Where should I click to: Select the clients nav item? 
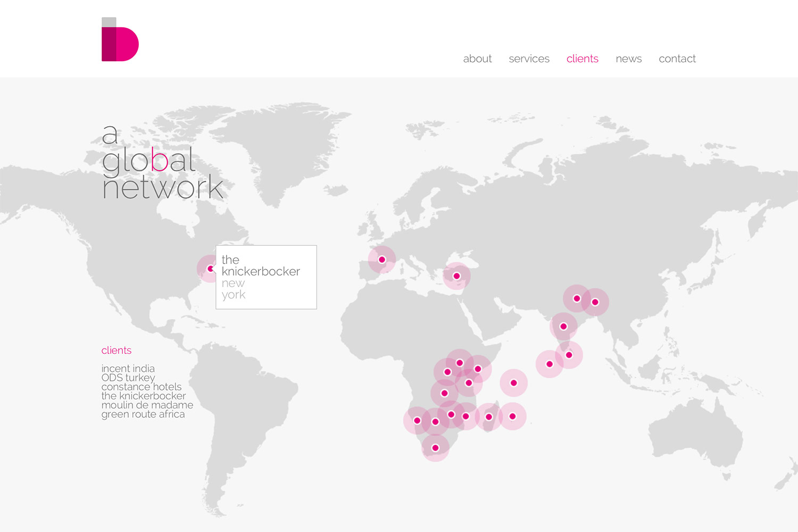[x=582, y=59]
